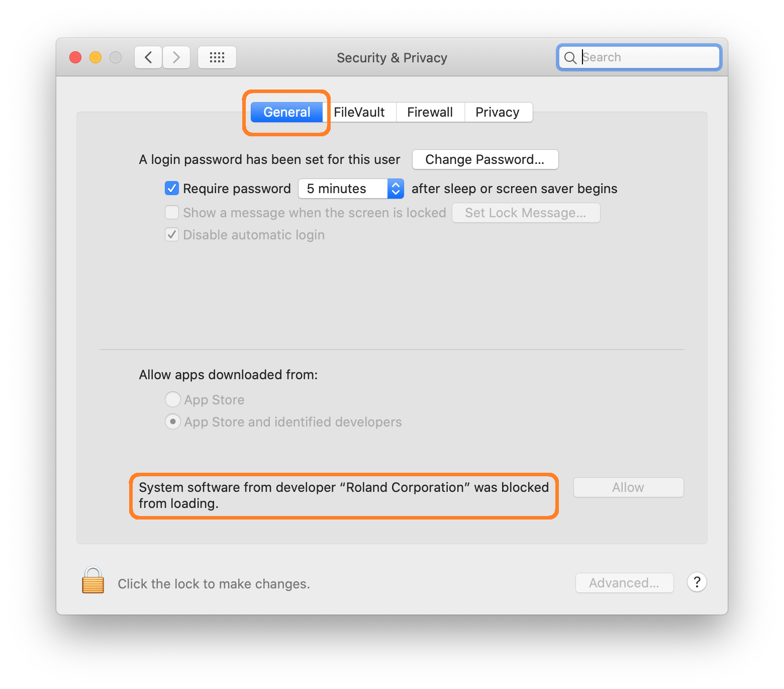
Task: Open the Privacy tab
Action: click(x=497, y=112)
